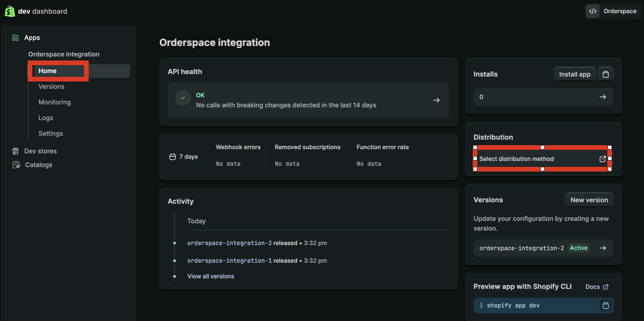644x321 pixels.
Task: Open Logs in the sidebar
Action: (46, 118)
